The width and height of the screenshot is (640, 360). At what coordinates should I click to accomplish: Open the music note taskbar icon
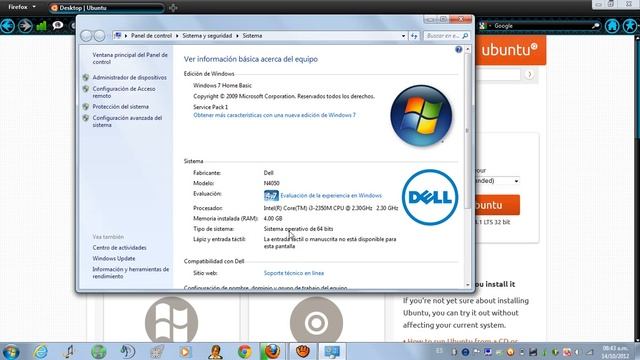tap(70, 351)
